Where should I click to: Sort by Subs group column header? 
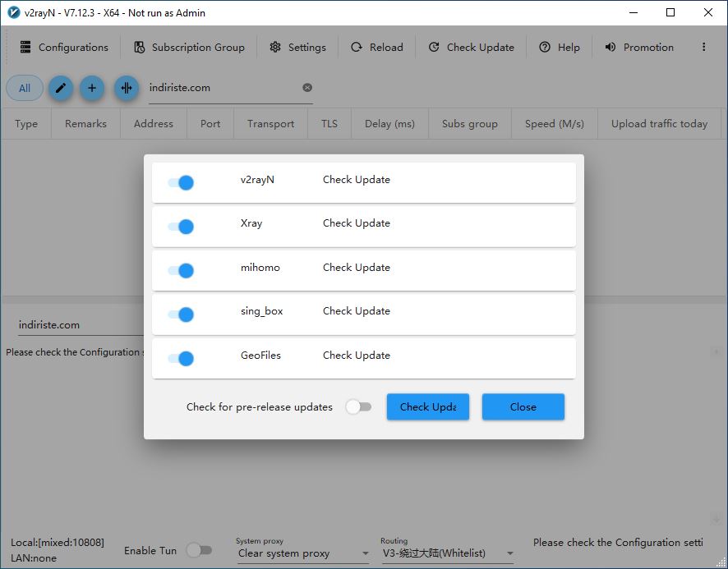470,124
